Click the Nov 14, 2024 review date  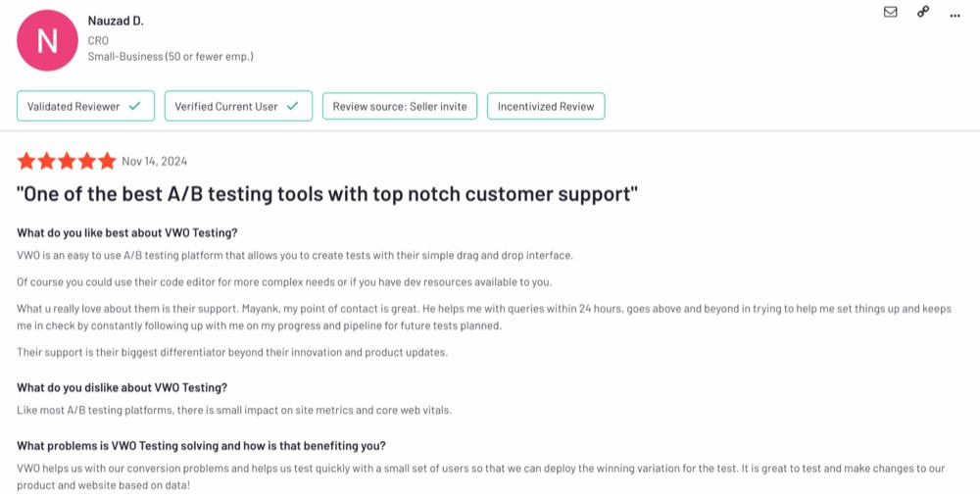point(155,162)
